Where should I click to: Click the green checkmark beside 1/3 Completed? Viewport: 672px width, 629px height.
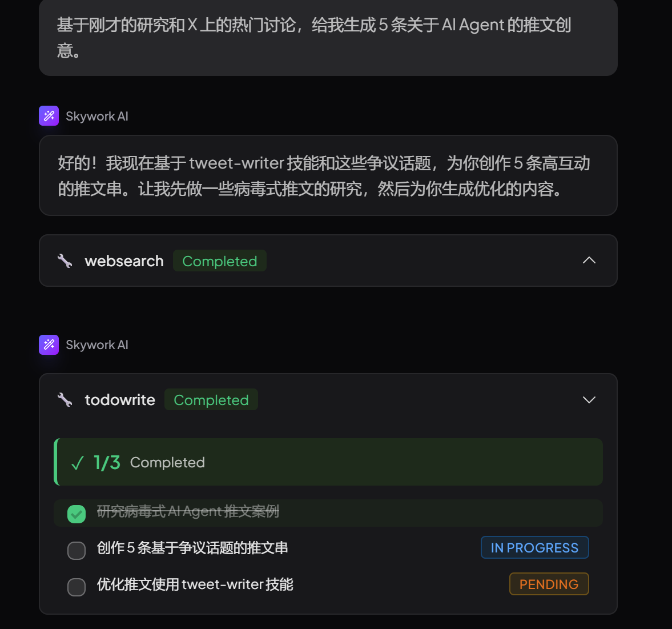tap(78, 463)
